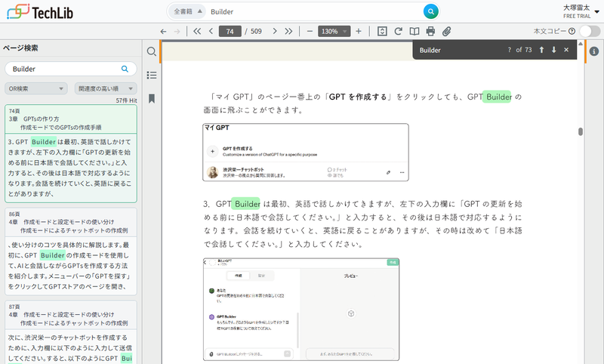Click the GPT Builder chat screenshot
The height and width of the screenshot is (364, 604).
[x=300, y=310]
